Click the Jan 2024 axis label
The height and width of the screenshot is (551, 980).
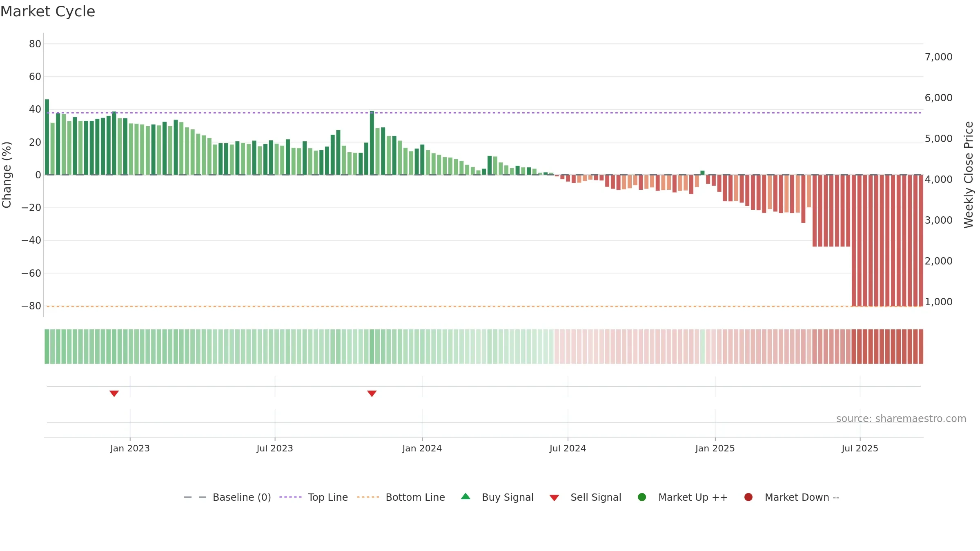pos(422,448)
